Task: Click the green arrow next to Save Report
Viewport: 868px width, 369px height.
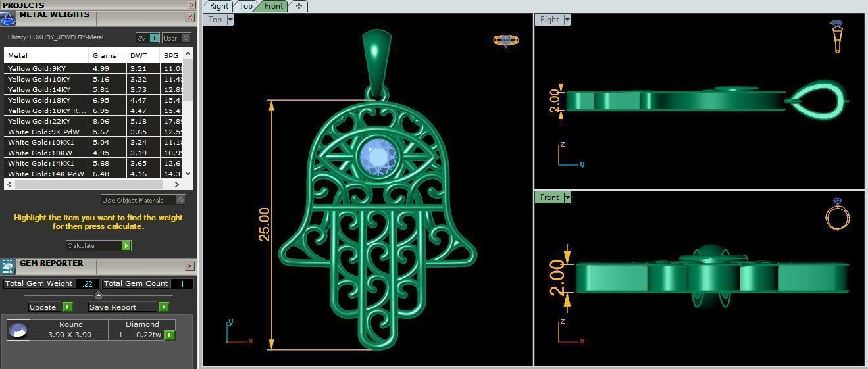Action: click(x=164, y=307)
